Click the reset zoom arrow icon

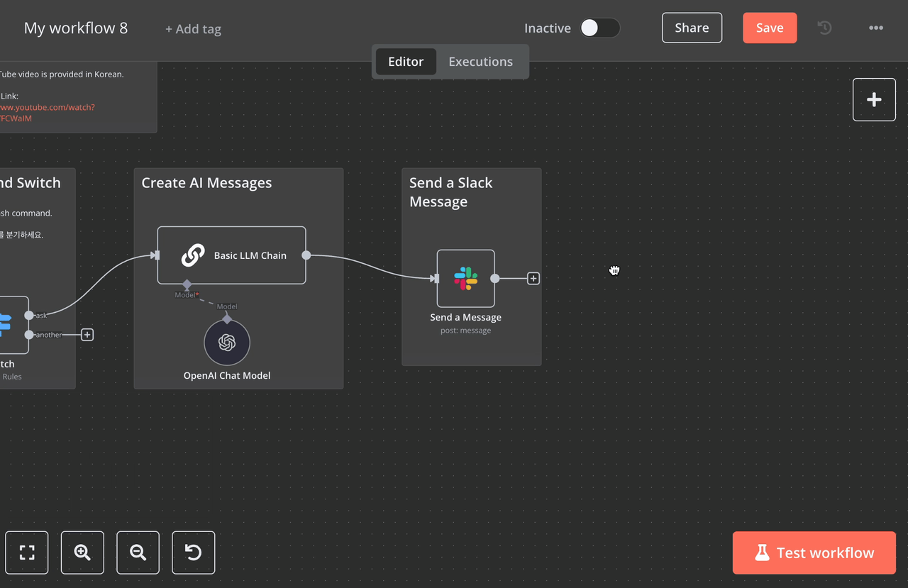point(193,553)
